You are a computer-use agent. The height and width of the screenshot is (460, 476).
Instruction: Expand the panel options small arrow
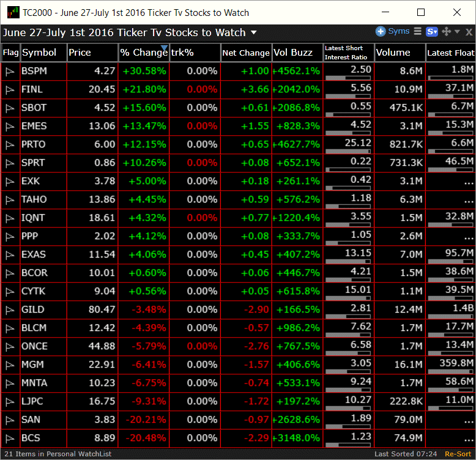(457, 32)
